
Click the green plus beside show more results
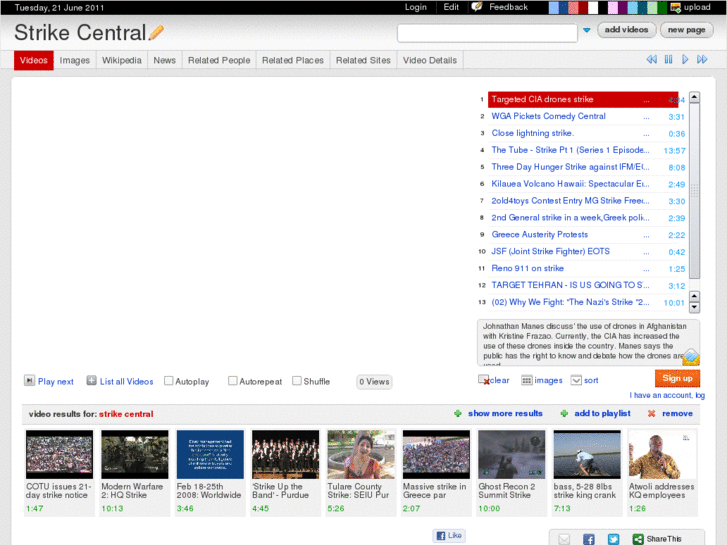tap(458, 413)
